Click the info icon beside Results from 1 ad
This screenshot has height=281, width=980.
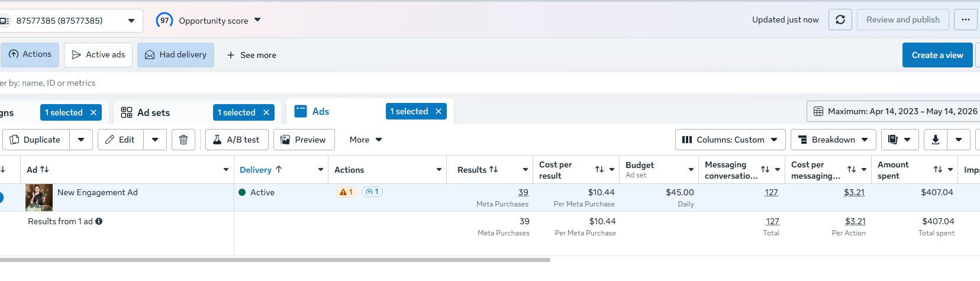tap(99, 221)
